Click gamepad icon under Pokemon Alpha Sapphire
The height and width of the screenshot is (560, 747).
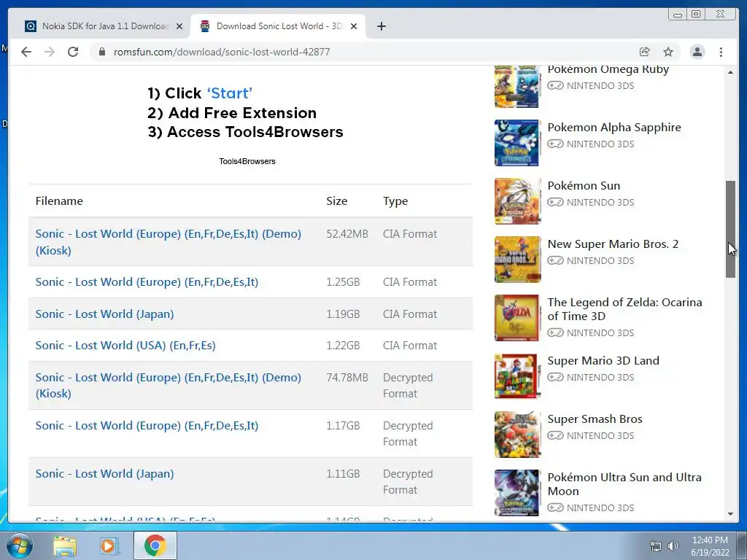click(x=555, y=144)
